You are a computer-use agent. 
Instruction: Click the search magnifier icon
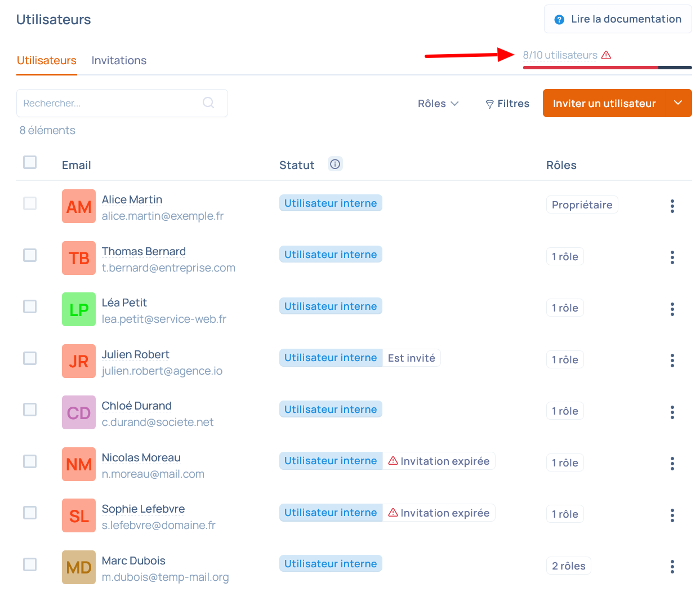click(x=208, y=103)
